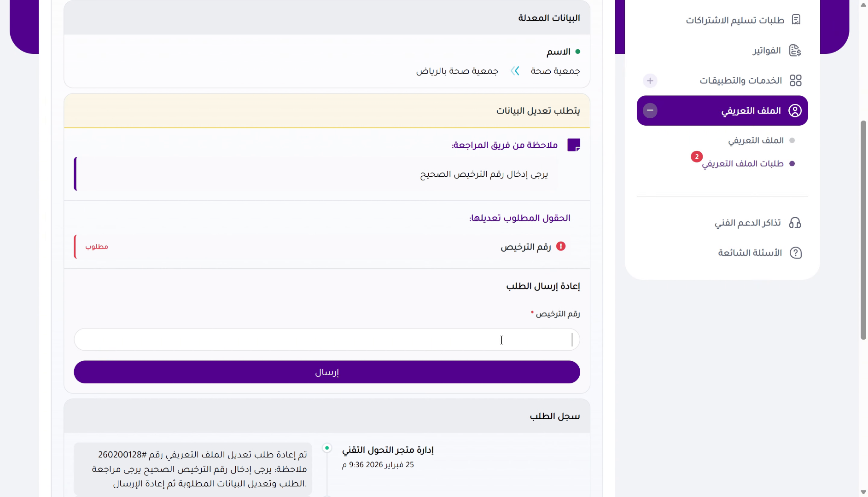Expand الخدمات والتطبيقات using the plus sign
The width and height of the screenshot is (868, 497).
point(650,80)
